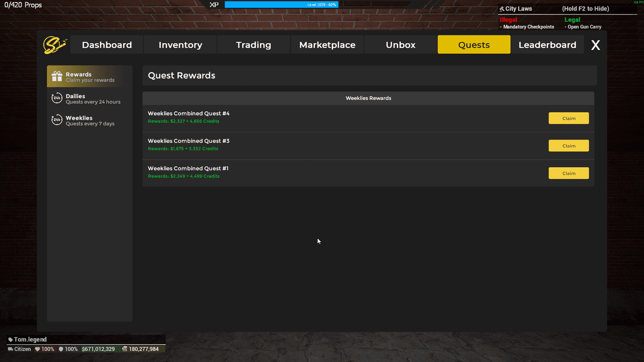Click the Dailies 24h clock icon

pyautogui.click(x=57, y=98)
